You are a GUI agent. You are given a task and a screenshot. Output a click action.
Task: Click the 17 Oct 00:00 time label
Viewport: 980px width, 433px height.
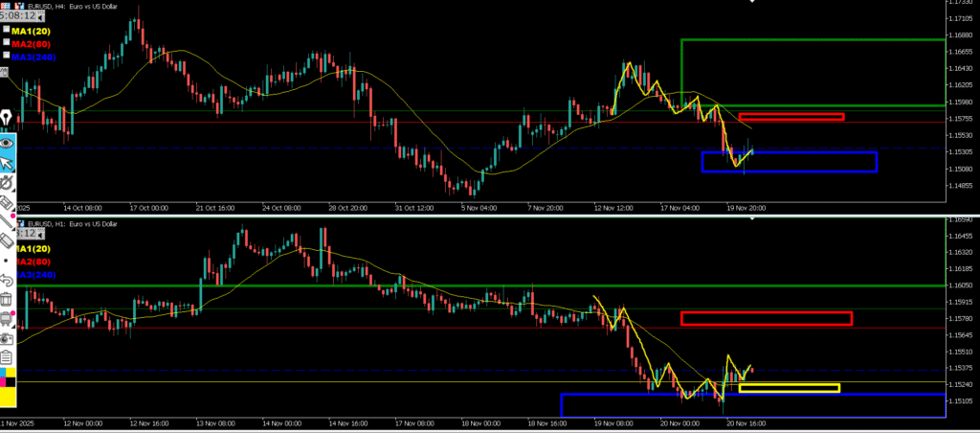pyautogui.click(x=147, y=208)
